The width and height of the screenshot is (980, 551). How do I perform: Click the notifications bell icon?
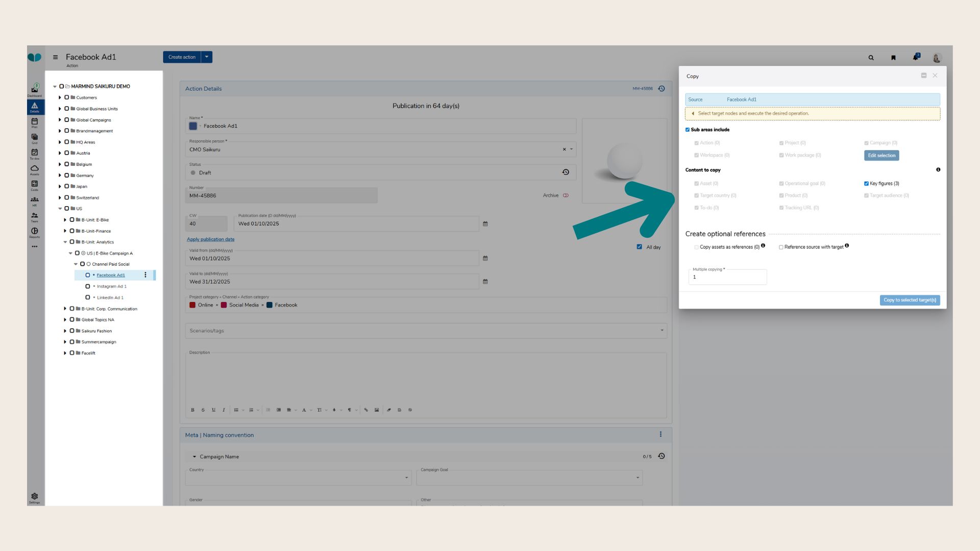(x=916, y=58)
